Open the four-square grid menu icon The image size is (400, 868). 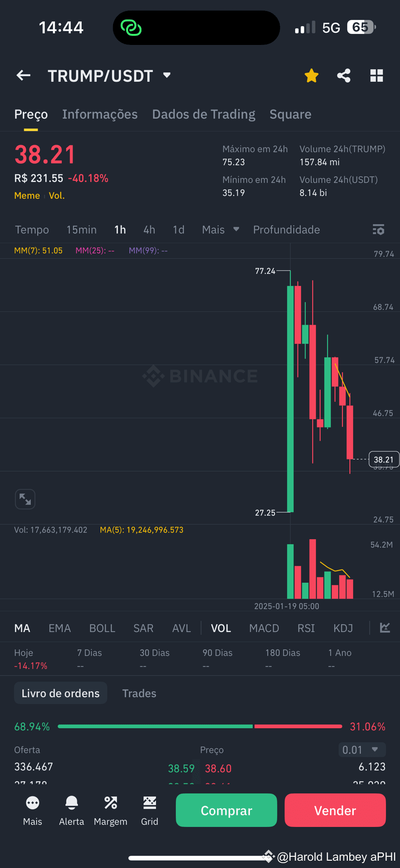(x=377, y=75)
